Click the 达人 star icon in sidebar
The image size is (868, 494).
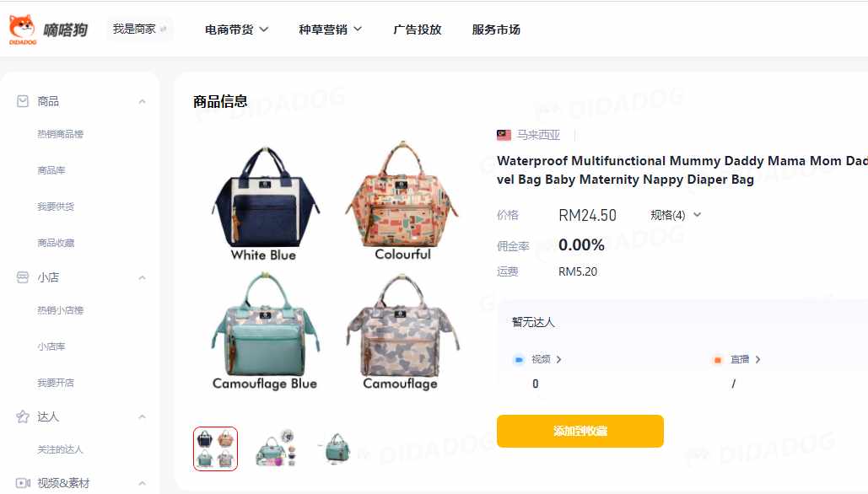coord(23,416)
